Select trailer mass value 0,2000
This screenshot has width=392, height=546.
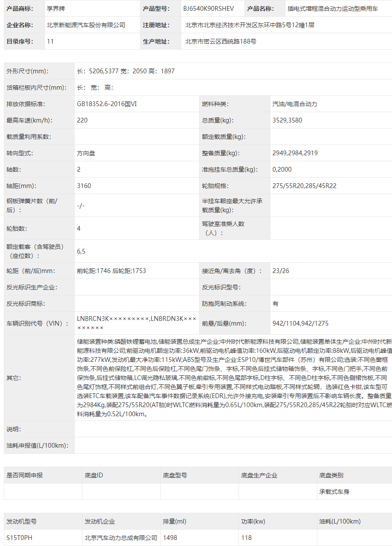coord(282,169)
